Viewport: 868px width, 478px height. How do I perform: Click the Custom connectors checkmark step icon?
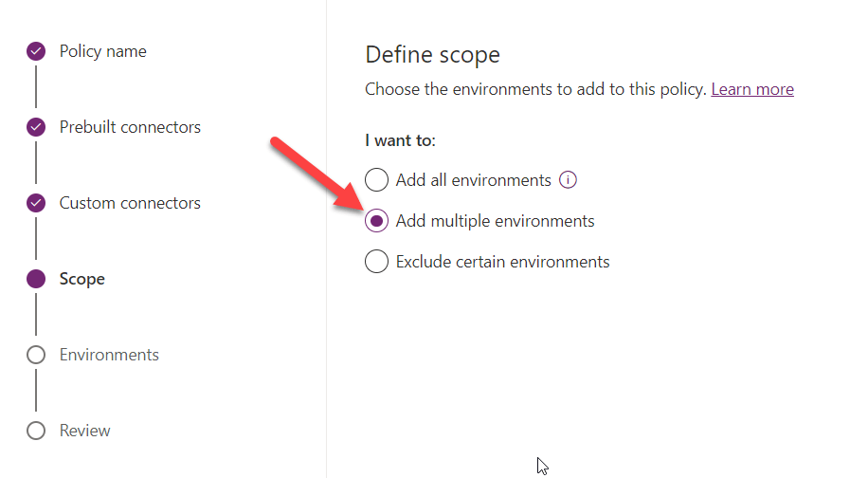36,203
